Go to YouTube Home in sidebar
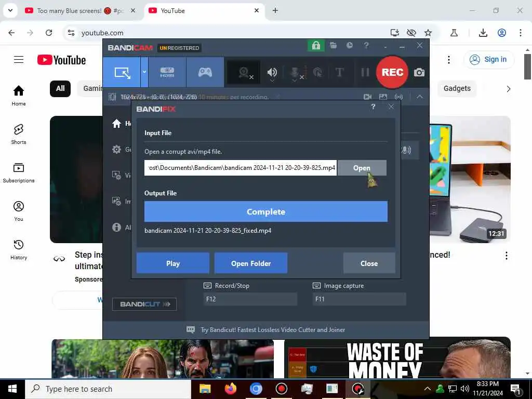 click(19, 96)
